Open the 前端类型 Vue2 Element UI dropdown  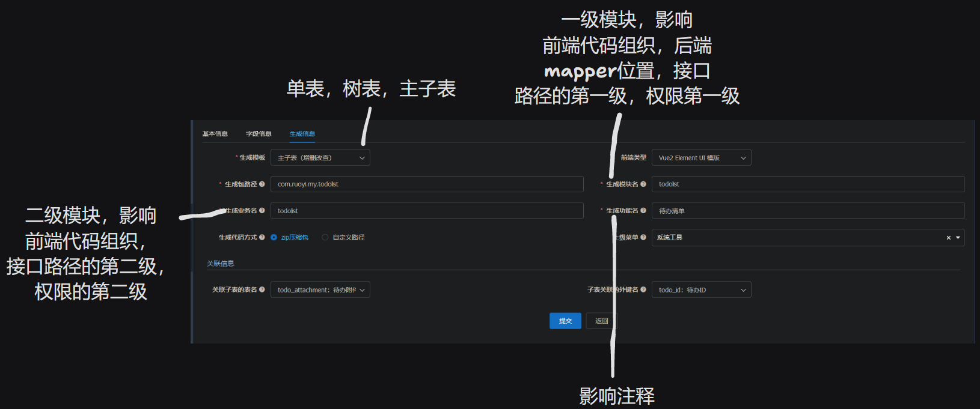click(701, 158)
